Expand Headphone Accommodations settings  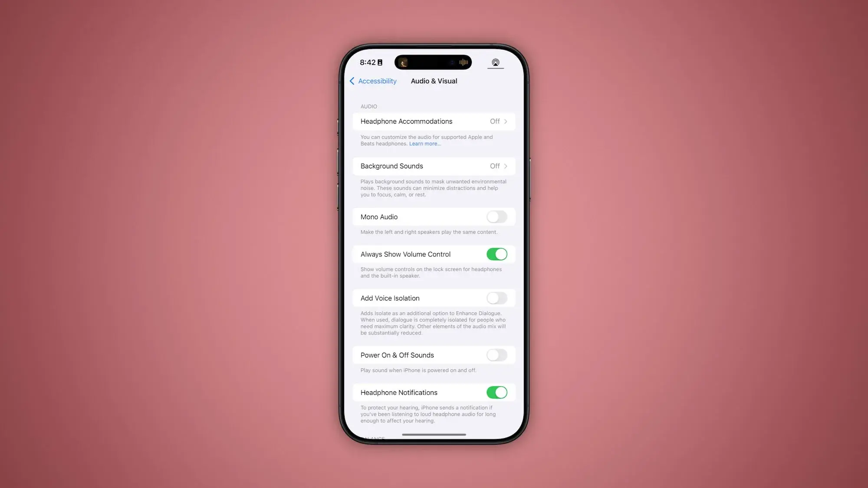(434, 121)
